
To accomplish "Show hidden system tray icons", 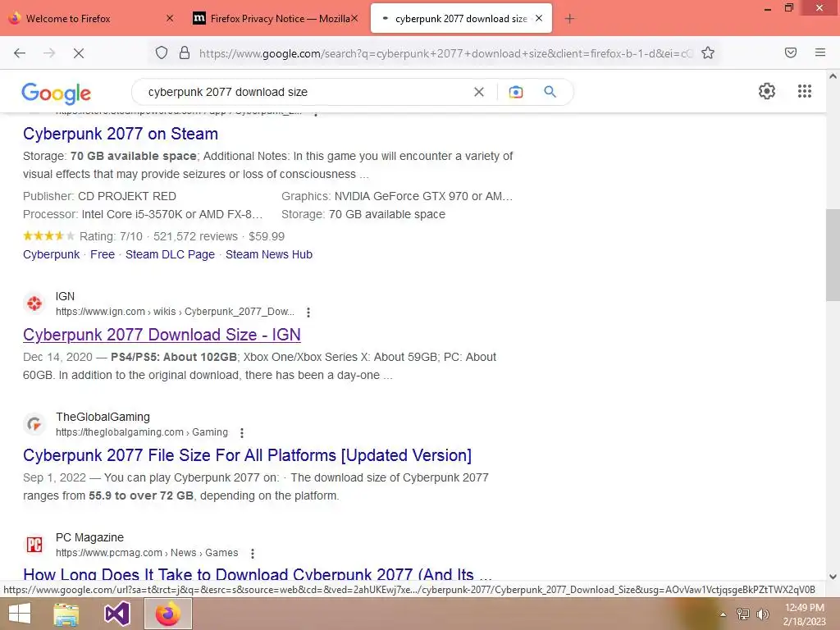I will pos(723,614).
